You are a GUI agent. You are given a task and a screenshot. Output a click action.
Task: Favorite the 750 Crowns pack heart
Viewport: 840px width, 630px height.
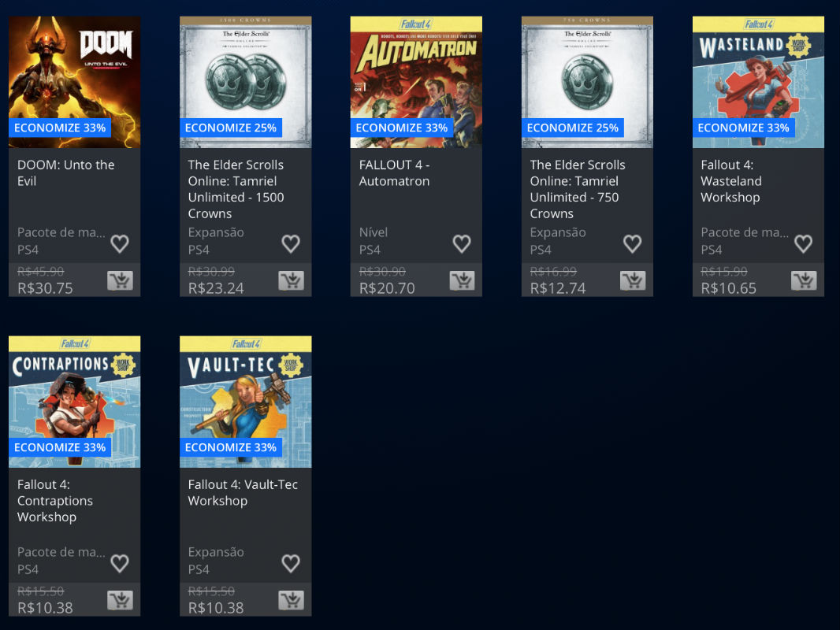click(x=632, y=243)
